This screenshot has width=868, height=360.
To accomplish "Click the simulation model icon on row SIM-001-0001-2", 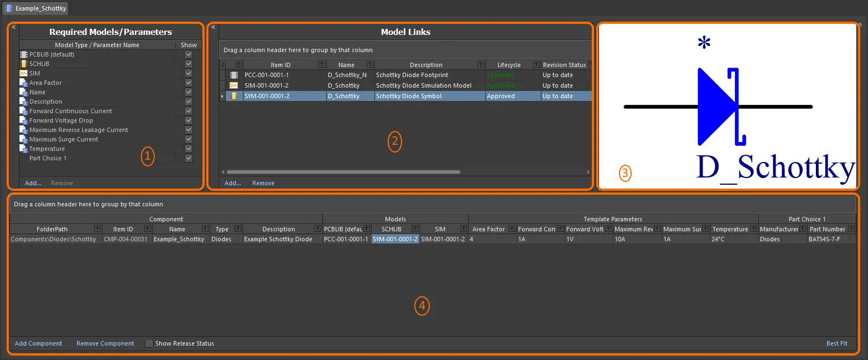I will 233,85.
